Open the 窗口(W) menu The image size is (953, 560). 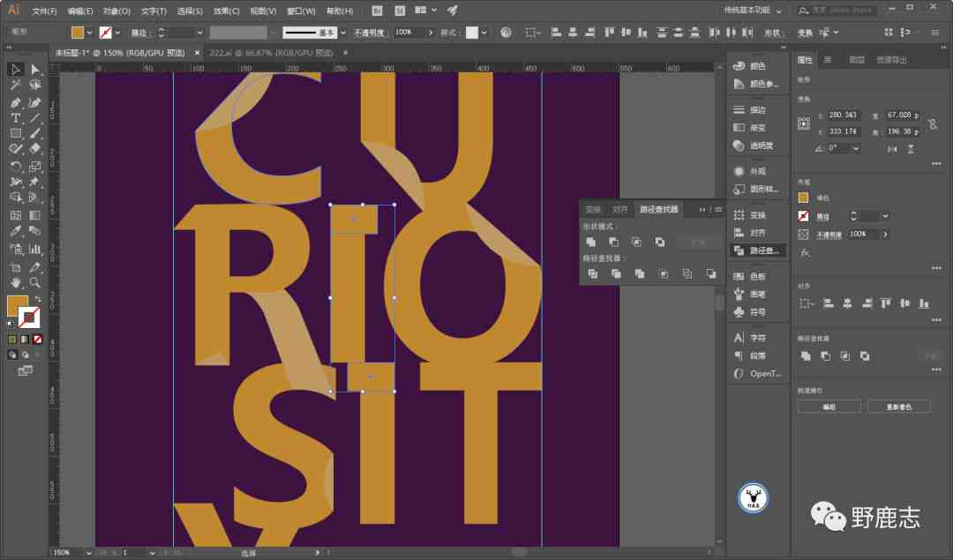[x=301, y=11]
